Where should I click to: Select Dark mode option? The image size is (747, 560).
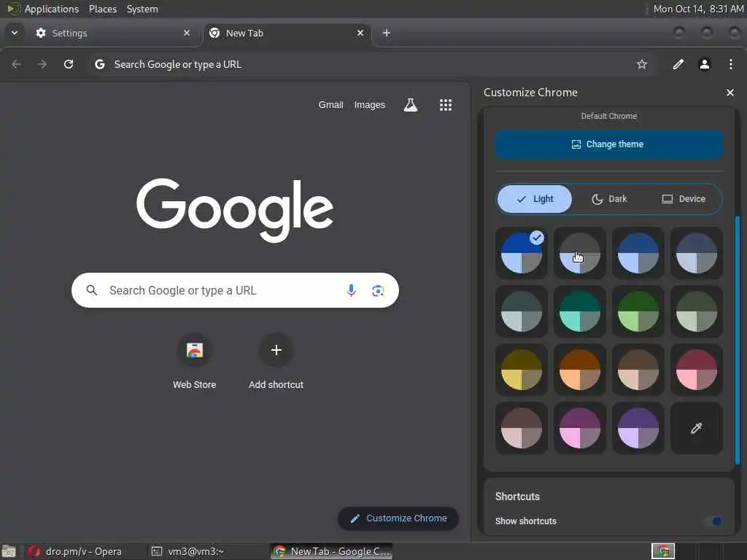[609, 198]
